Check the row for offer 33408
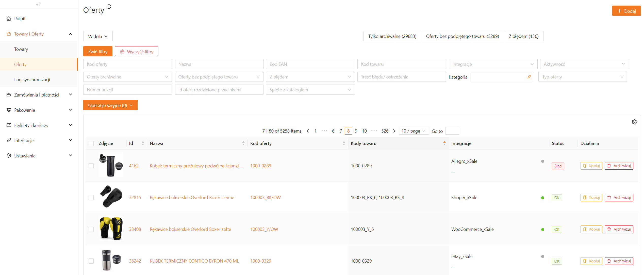The width and height of the screenshot is (644, 275). 91,229
